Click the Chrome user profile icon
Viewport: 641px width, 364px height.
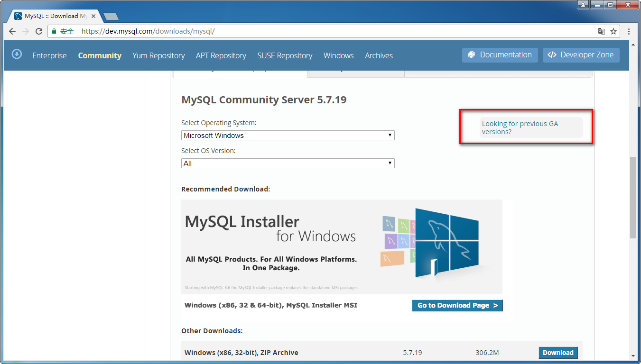point(583,5)
